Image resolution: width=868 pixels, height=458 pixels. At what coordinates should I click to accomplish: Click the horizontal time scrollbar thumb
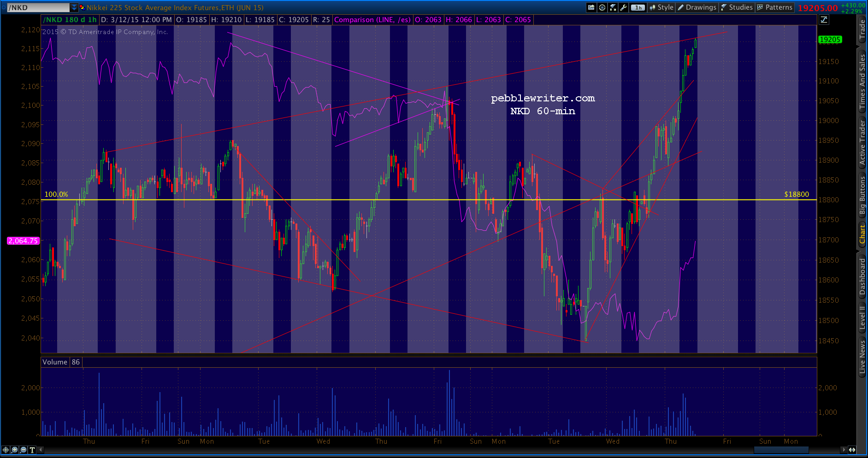tap(782, 450)
